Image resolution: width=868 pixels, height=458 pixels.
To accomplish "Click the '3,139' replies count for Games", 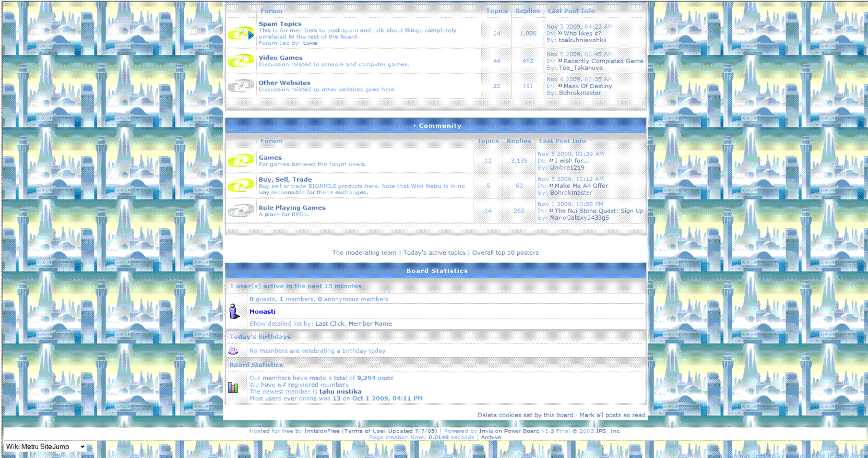I will (x=519, y=161).
